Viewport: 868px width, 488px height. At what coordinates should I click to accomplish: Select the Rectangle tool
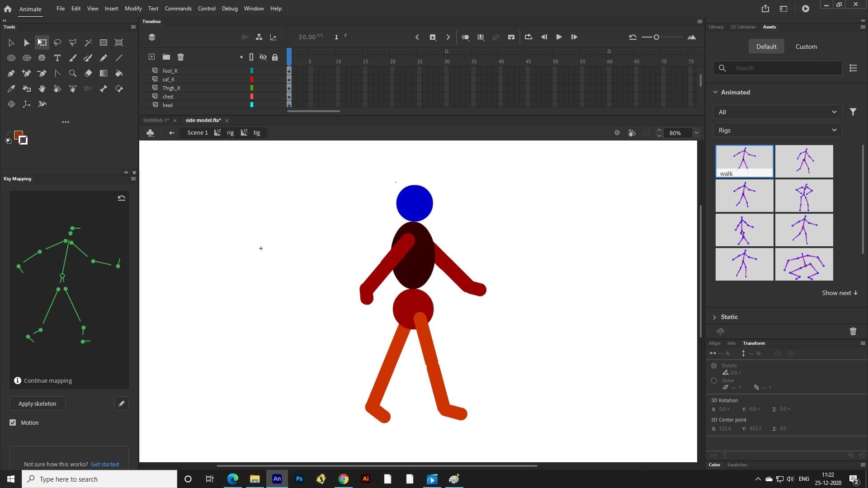tap(104, 42)
